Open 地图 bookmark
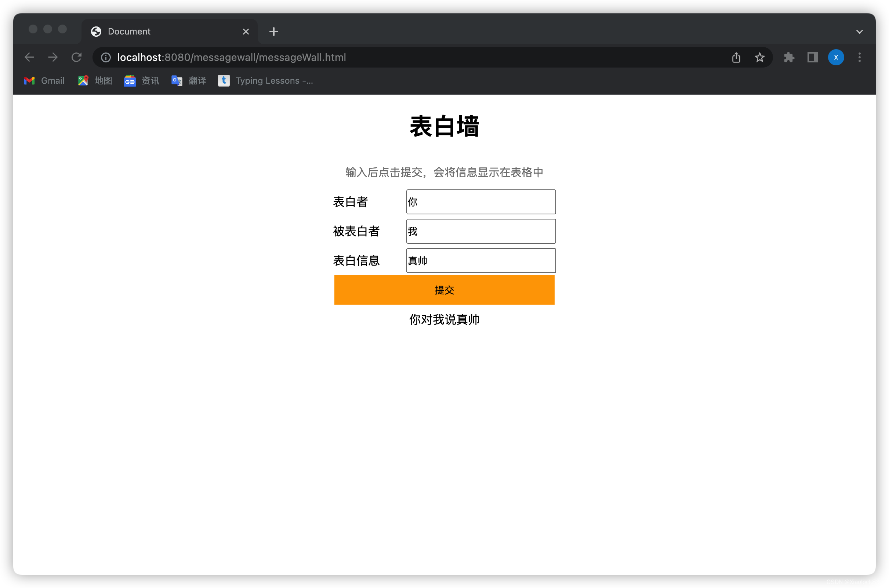 tap(95, 81)
